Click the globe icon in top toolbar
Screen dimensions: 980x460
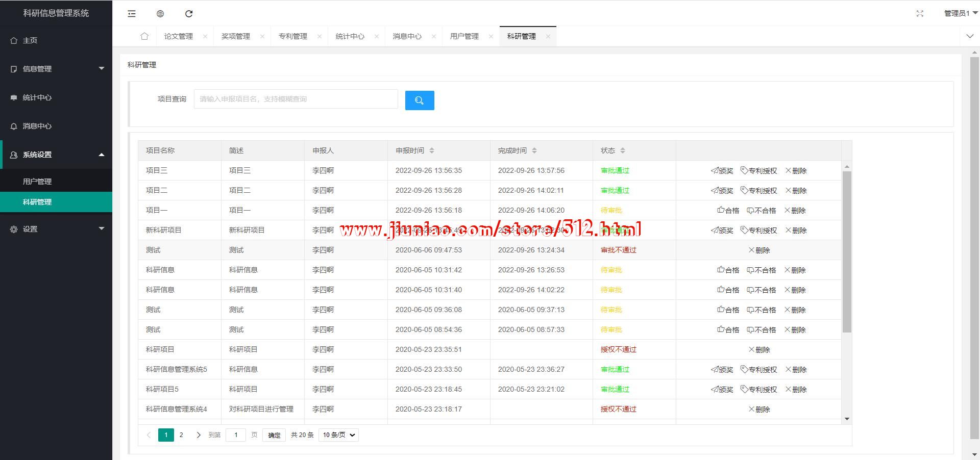coord(160,14)
